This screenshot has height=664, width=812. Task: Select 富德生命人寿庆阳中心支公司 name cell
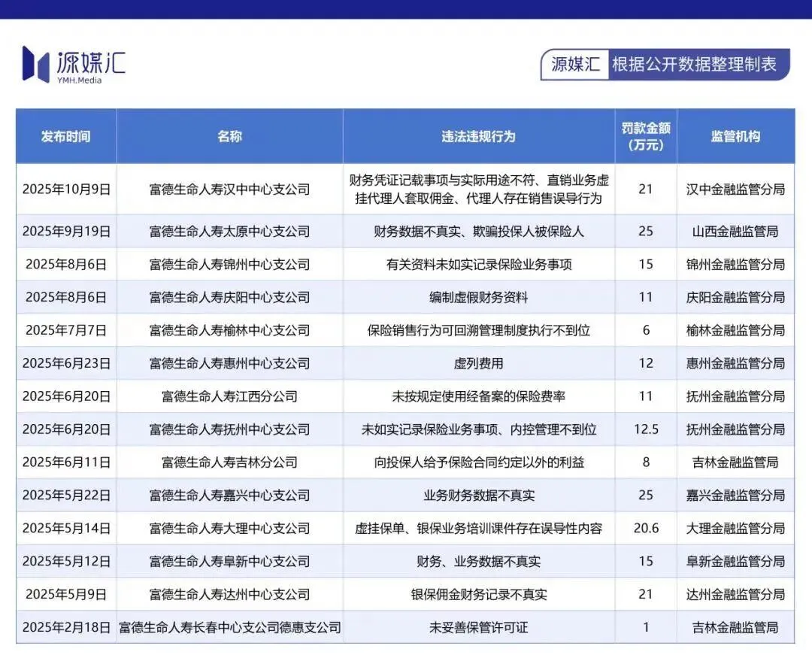pos(230,297)
